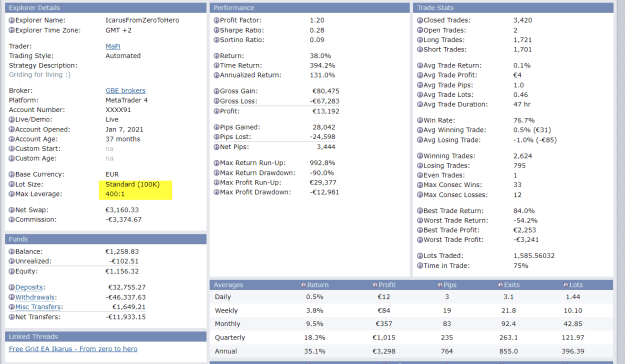Click the info icon next to Lots Traded

point(420,256)
